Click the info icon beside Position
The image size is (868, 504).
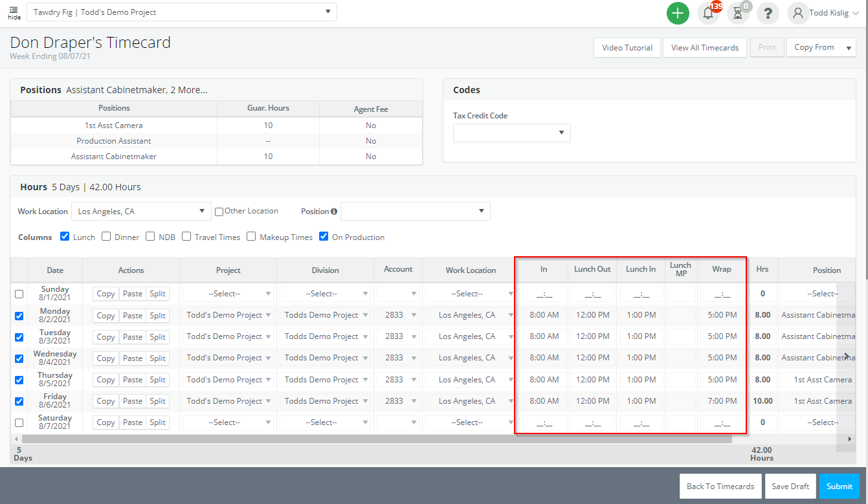pyautogui.click(x=334, y=211)
